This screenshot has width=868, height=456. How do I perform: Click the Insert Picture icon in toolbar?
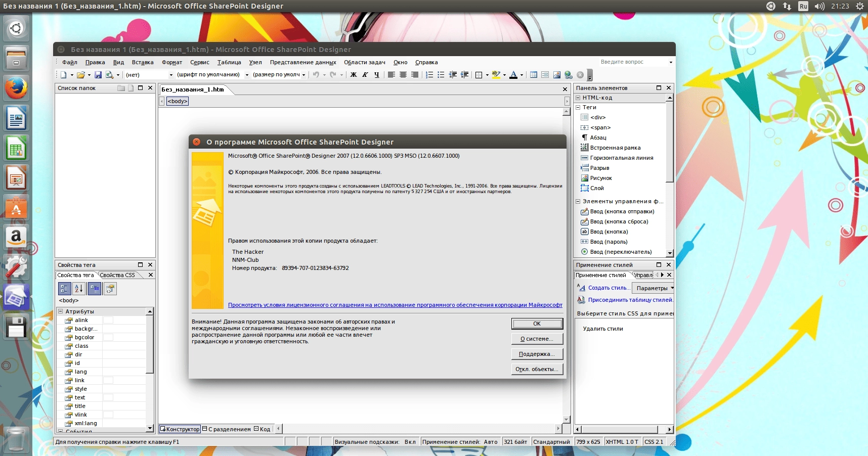pyautogui.click(x=557, y=75)
